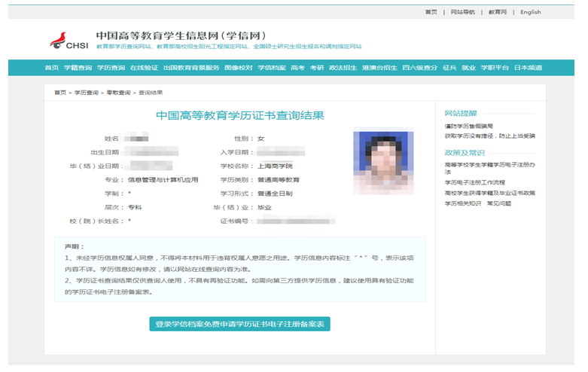
Task: Open 学籍查询 navigation item
Action: click(78, 68)
